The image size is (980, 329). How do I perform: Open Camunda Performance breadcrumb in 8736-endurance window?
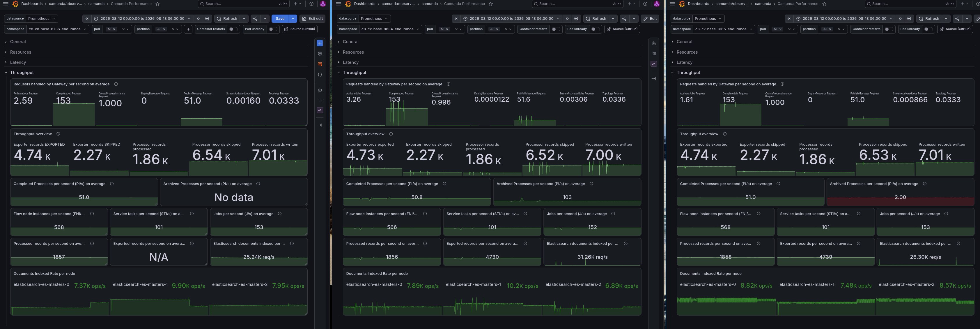[131, 4]
